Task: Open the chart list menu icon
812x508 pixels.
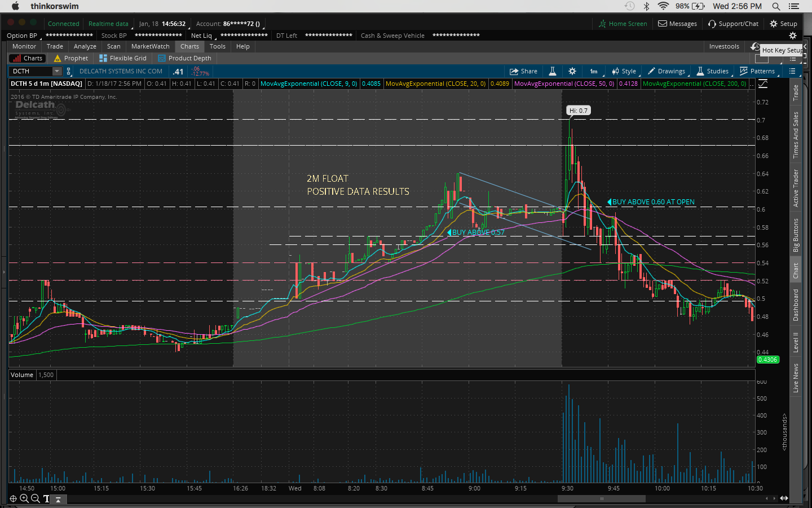Action: 792,71
